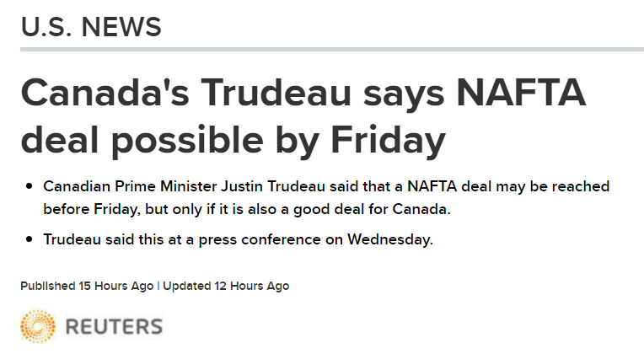Select the first bullet dot marker

30,185
